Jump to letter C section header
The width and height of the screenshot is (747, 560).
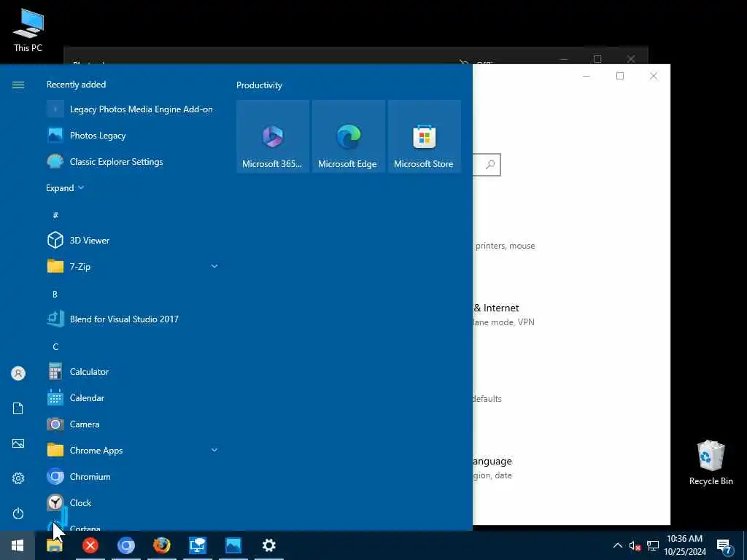55,346
